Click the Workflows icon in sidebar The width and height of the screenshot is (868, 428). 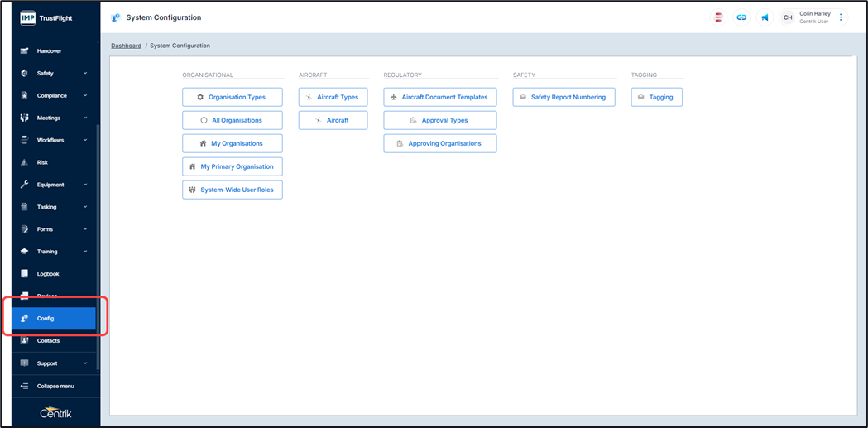[x=24, y=140]
